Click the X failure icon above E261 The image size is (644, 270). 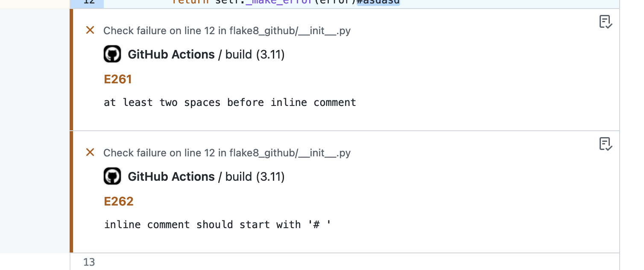point(90,30)
